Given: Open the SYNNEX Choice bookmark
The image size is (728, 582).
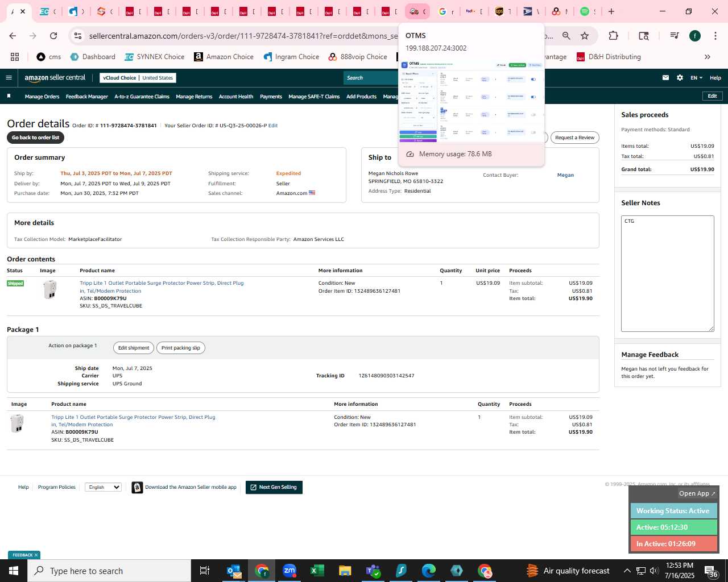Looking at the screenshot, I should pos(154,57).
